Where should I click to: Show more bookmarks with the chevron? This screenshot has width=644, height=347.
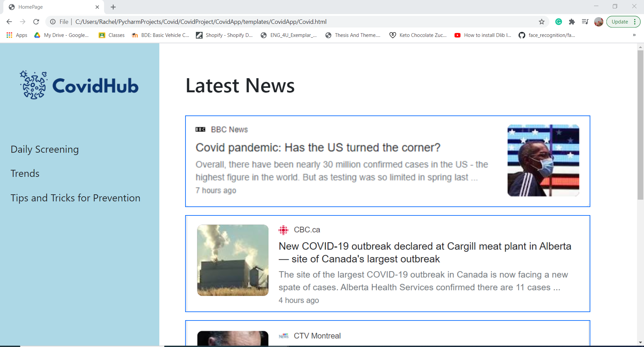(634, 35)
